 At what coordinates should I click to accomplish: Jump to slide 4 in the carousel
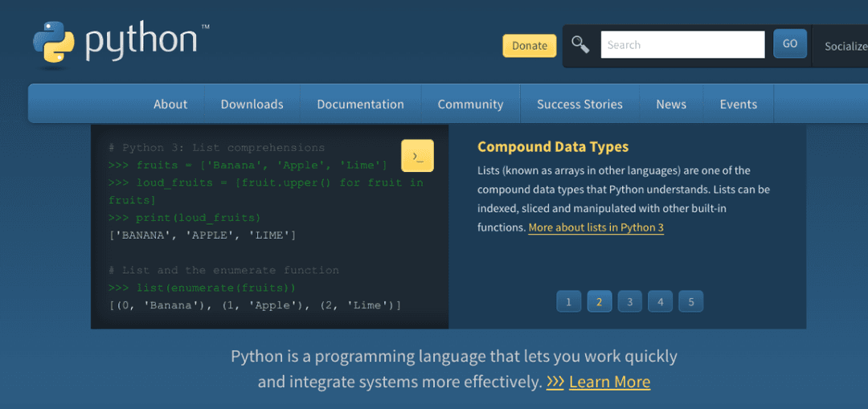[660, 302]
